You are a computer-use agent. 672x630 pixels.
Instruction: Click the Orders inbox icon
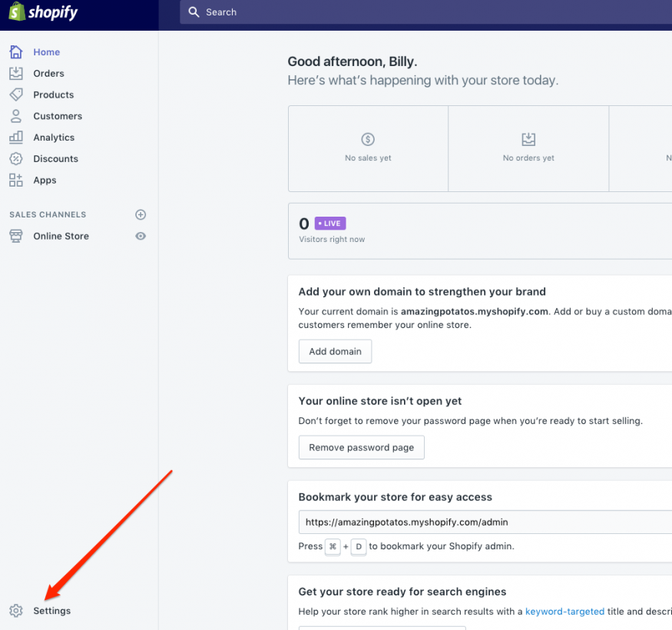[16, 73]
